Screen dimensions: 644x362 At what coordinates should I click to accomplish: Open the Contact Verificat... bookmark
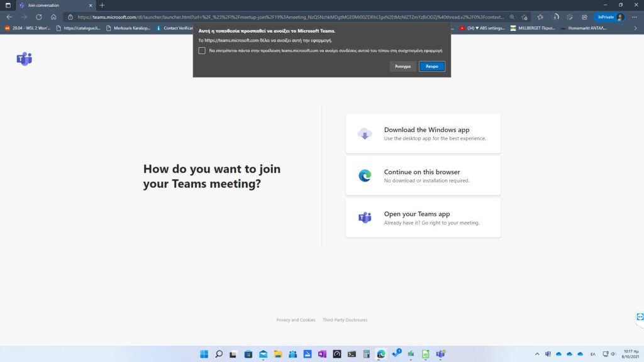(x=175, y=28)
